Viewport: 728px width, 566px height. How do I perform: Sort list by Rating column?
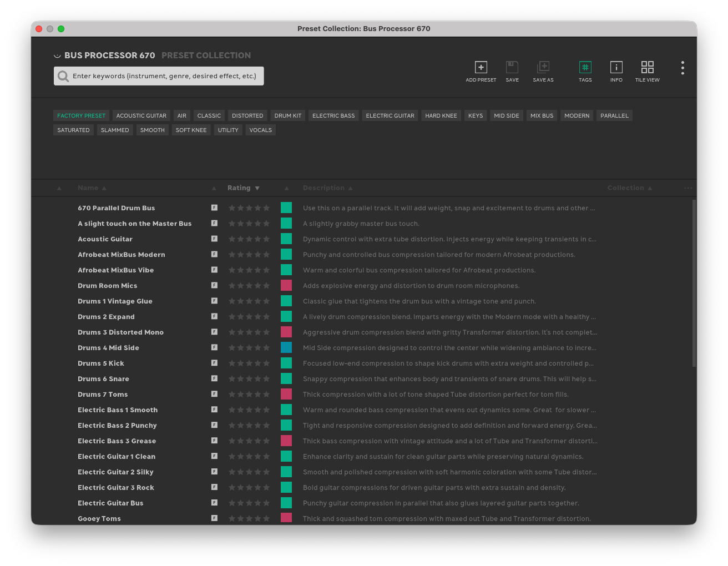(243, 188)
